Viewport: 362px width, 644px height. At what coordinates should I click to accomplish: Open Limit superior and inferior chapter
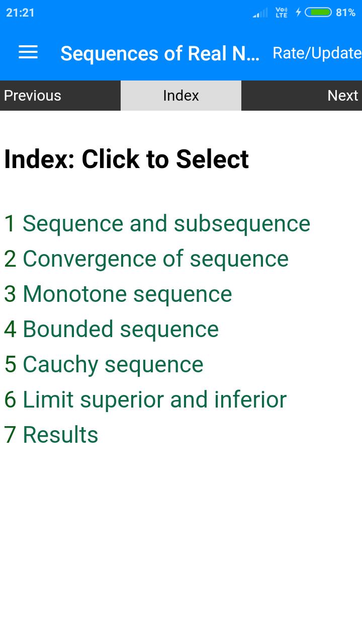(145, 400)
